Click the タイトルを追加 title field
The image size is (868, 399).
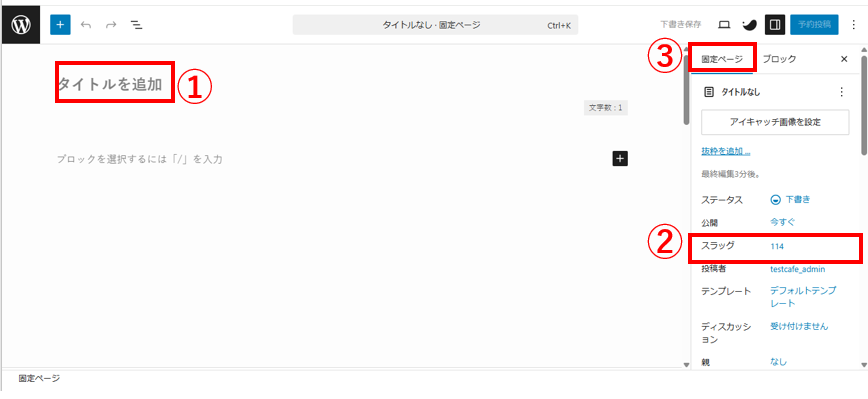[x=110, y=84]
